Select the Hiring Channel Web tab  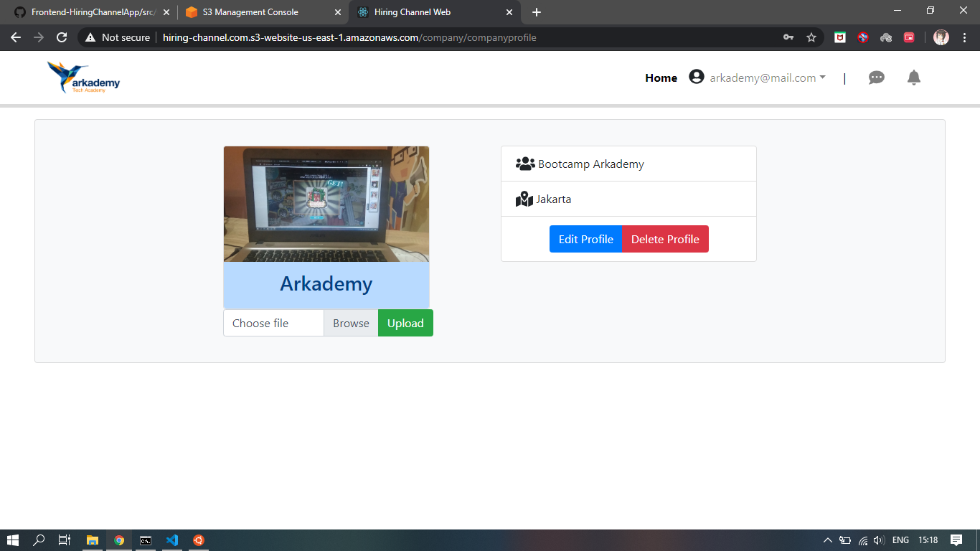[x=433, y=12]
